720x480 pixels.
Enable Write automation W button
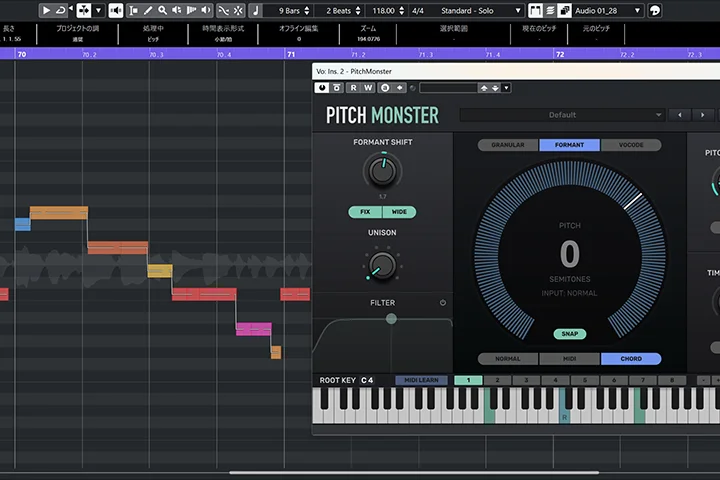click(368, 88)
